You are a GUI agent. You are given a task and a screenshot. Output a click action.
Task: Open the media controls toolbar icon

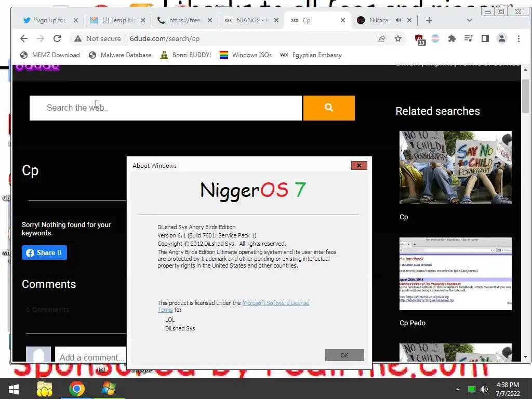(468, 38)
